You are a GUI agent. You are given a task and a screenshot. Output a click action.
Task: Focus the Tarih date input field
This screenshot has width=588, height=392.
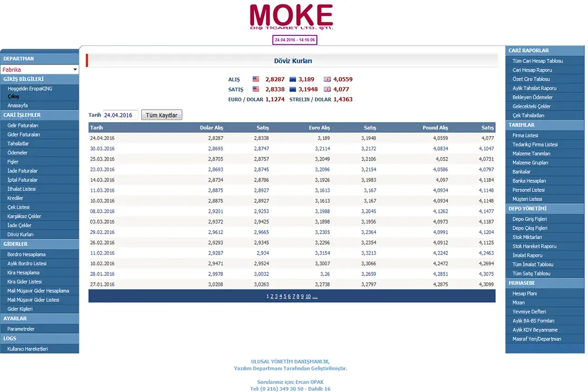coord(120,115)
